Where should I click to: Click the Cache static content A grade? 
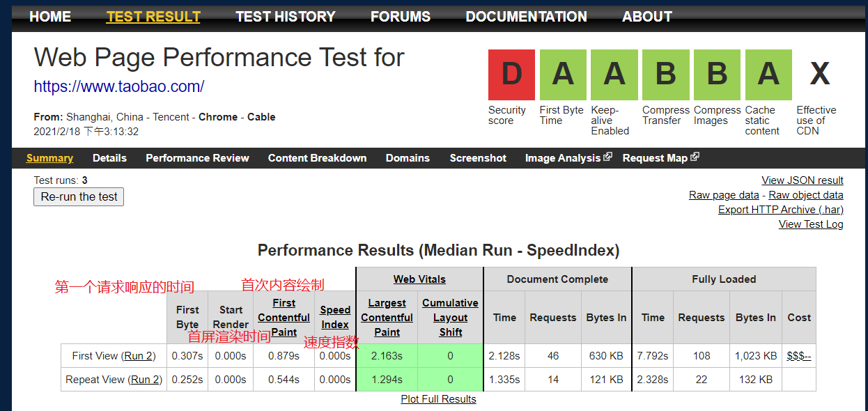tap(768, 75)
